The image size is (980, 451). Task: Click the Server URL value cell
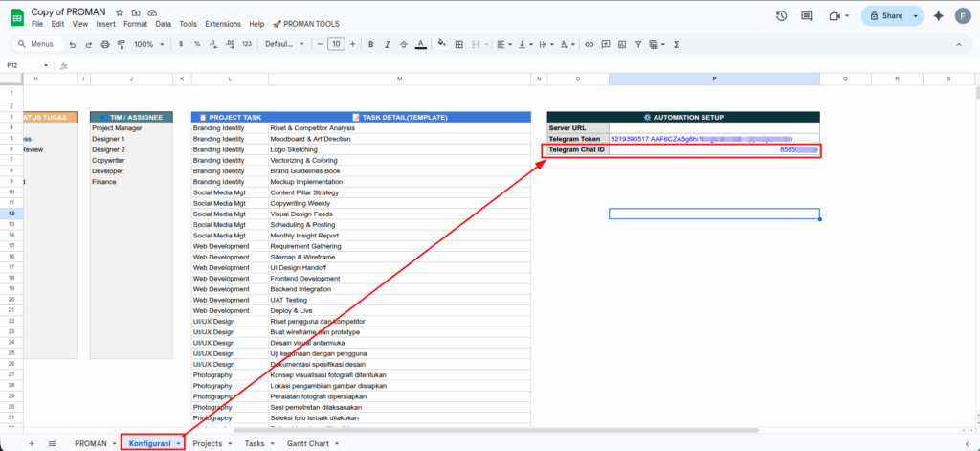pyautogui.click(x=714, y=127)
